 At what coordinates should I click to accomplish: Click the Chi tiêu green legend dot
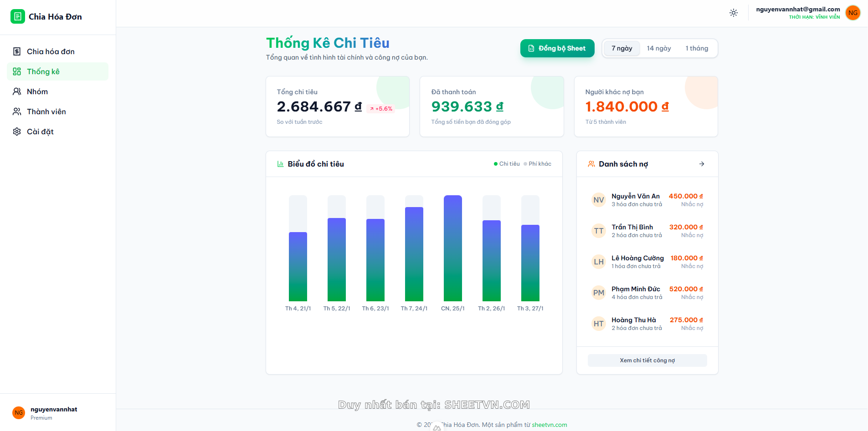pyautogui.click(x=496, y=164)
